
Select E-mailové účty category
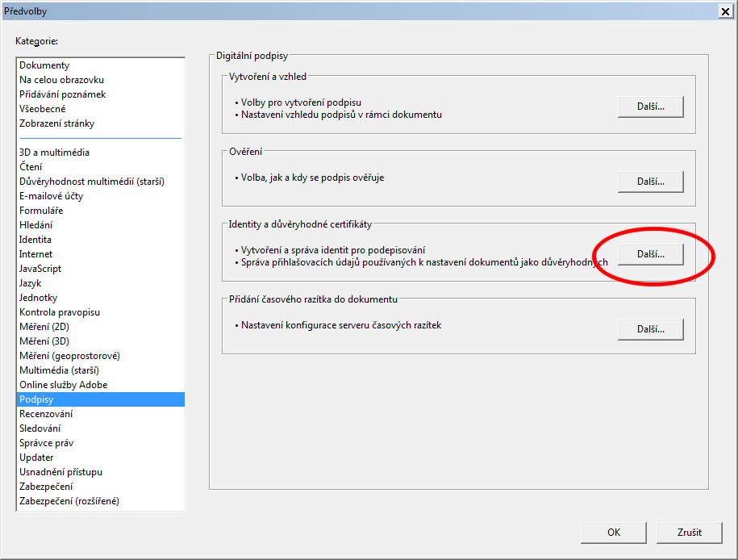click(x=51, y=196)
